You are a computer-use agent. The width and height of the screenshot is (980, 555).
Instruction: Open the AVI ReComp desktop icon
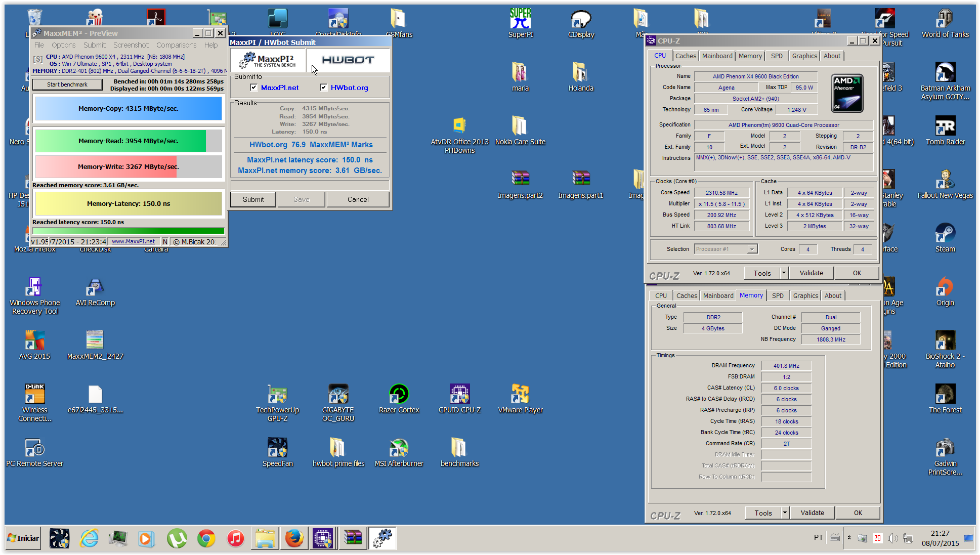pyautogui.click(x=95, y=292)
